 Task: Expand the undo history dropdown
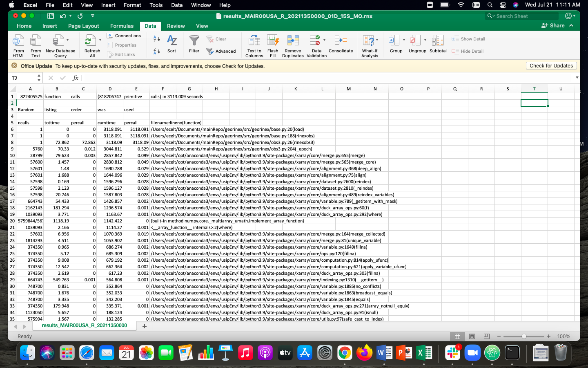coord(70,16)
